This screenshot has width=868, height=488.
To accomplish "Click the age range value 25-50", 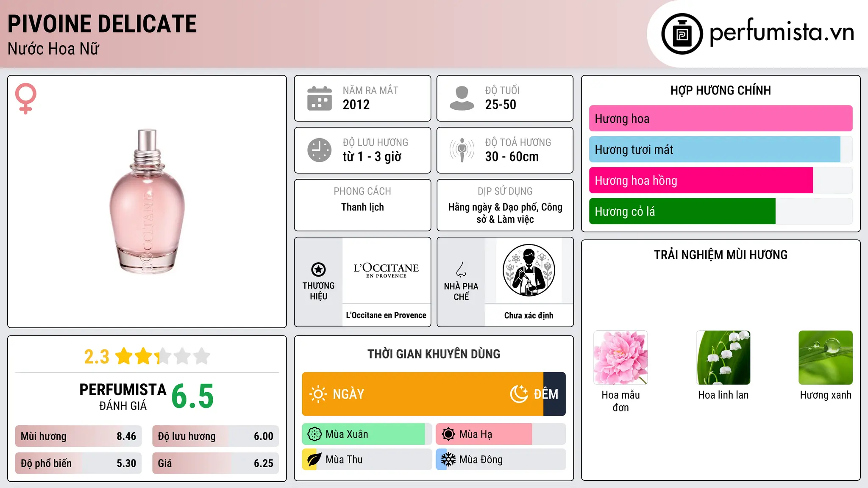I will coord(501,105).
